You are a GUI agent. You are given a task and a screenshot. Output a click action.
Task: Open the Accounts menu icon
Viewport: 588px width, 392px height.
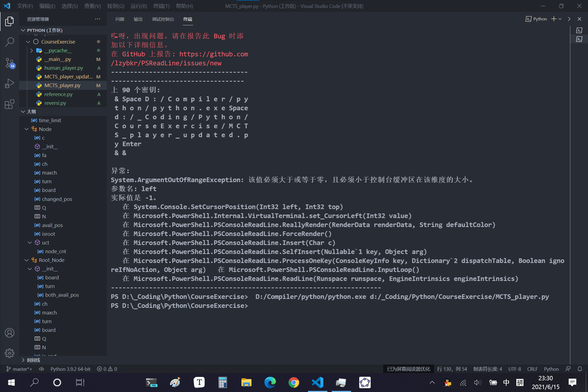coord(10,333)
